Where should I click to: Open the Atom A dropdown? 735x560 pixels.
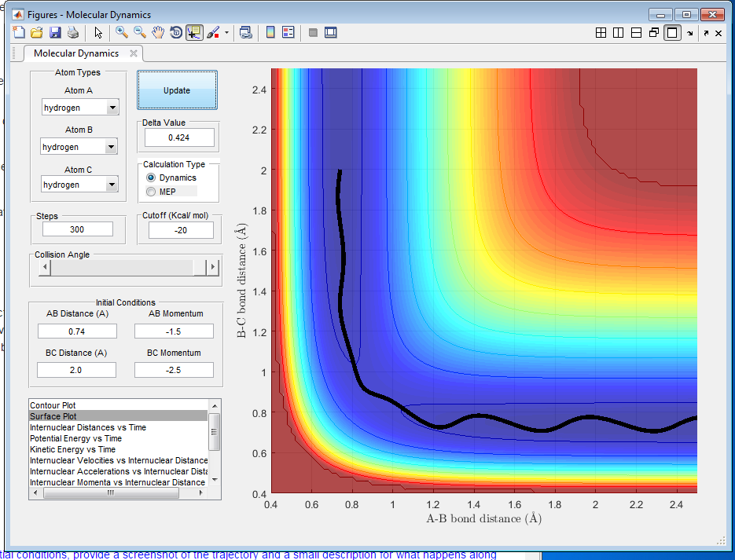(x=112, y=108)
